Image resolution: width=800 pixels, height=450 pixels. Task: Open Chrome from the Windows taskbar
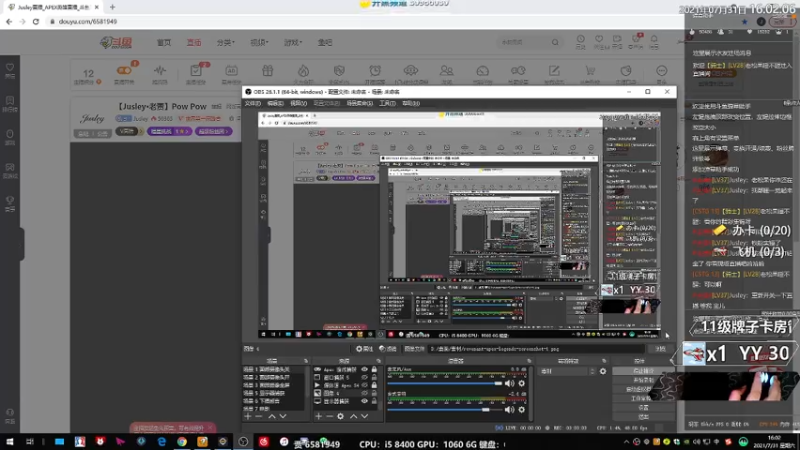[x=182, y=442]
